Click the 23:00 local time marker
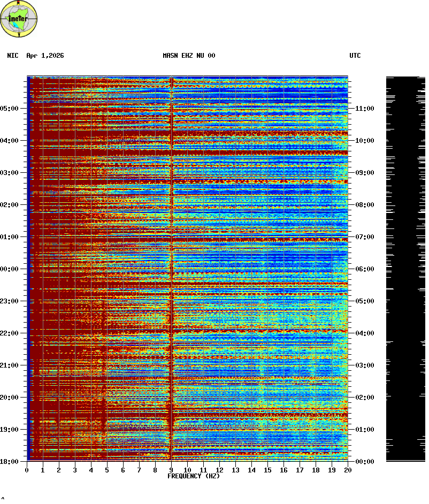The width and height of the screenshot is (429, 504). click(10, 301)
